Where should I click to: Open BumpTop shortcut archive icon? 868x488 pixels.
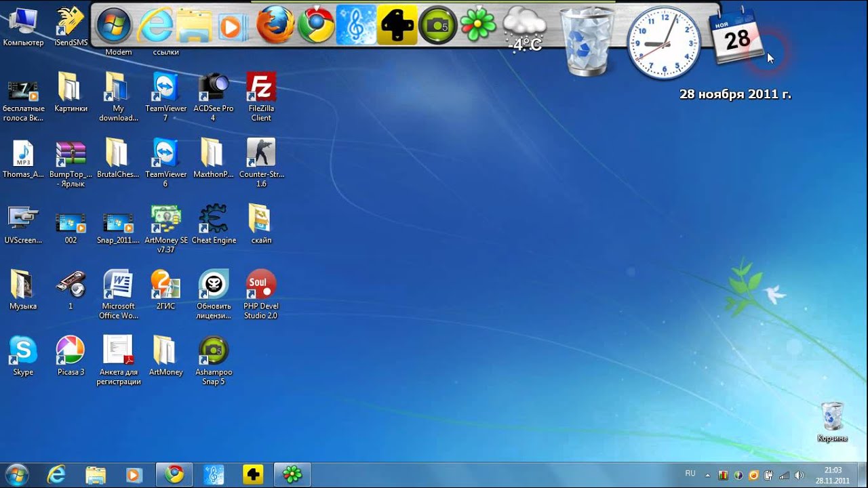(x=71, y=163)
